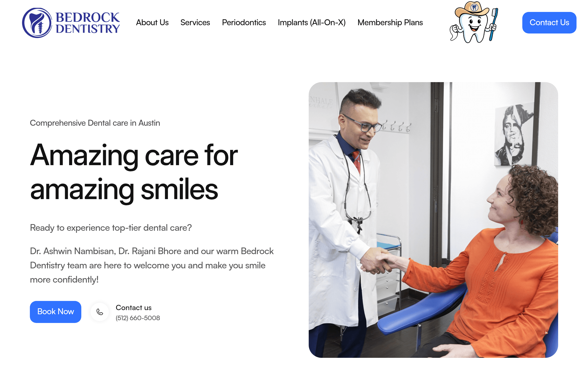Image resolution: width=588 pixels, height=367 pixels.
Task: Click the Contact us label near phone
Action: click(x=134, y=308)
